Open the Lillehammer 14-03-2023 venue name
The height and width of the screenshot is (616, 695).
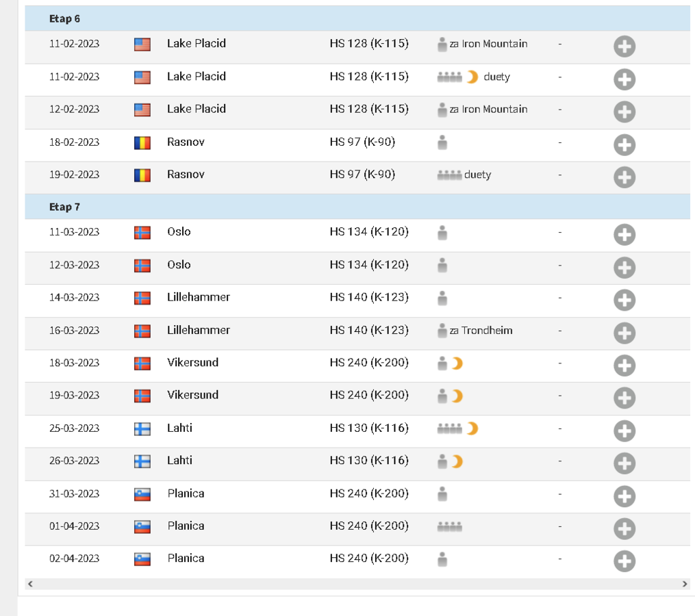pos(198,297)
